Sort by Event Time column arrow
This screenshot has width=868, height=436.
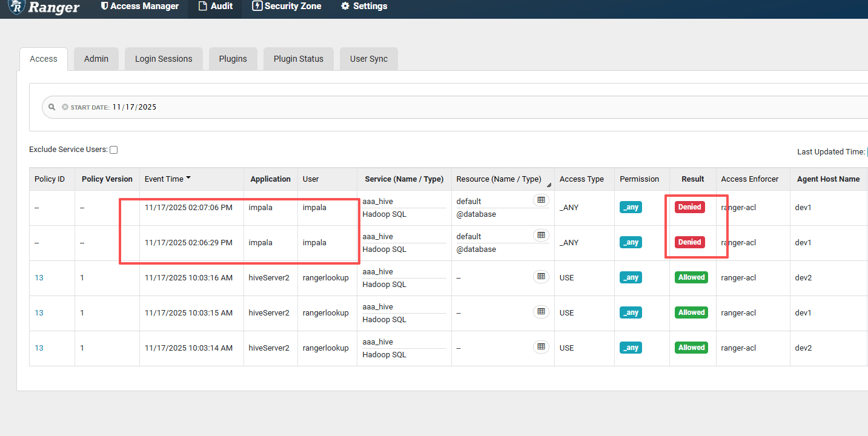(x=188, y=178)
